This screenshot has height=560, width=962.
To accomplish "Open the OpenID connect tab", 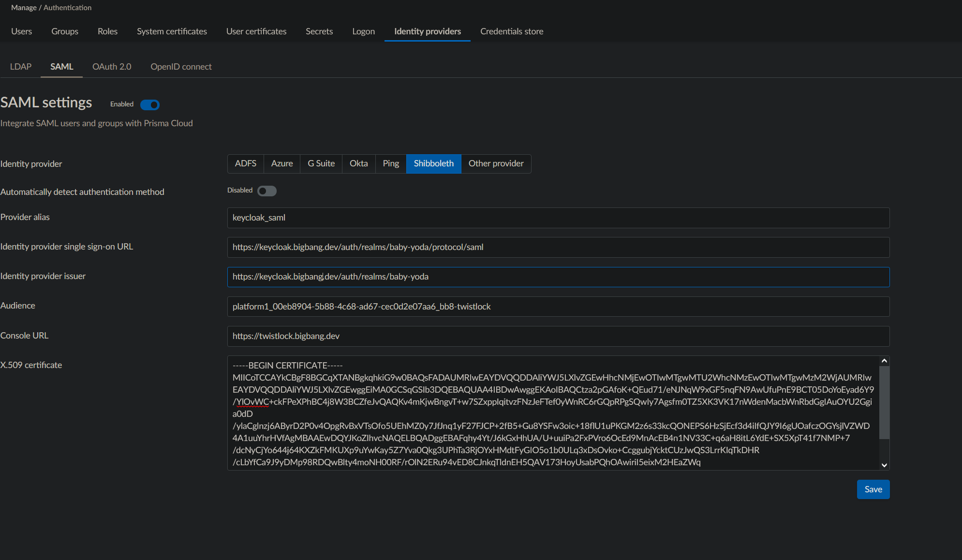I will (x=181, y=66).
